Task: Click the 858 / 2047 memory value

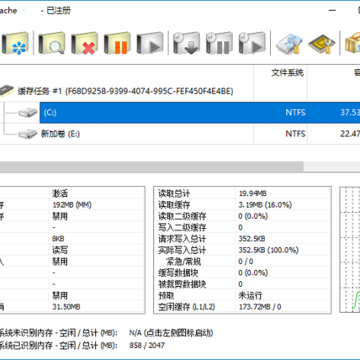Action: [147, 345]
